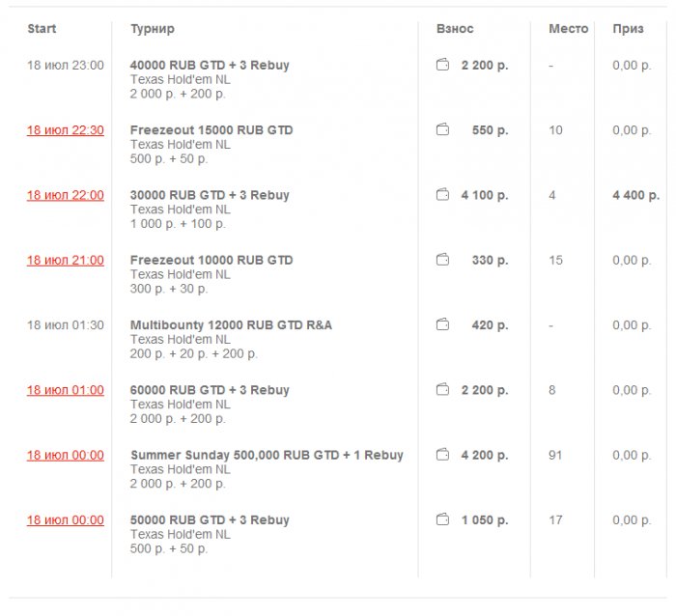Click wallet icon beside 2 200 р. in 40000 RUB GTD row
Image resolution: width=676 pixels, height=616 pixels.
(x=442, y=65)
